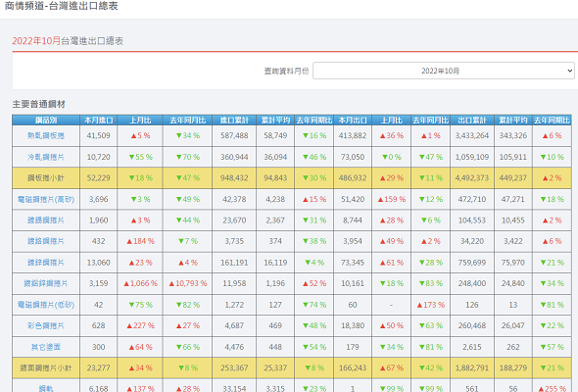
Task: Select the ▲1,066 % month-over-month cell
Action: pos(140,283)
